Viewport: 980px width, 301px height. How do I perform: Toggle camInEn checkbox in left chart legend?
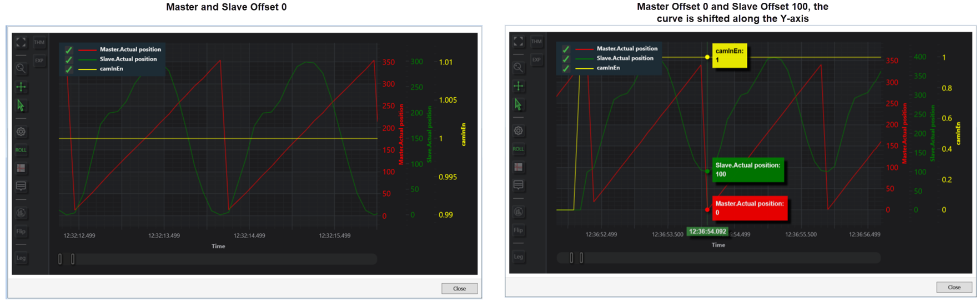click(x=69, y=69)
